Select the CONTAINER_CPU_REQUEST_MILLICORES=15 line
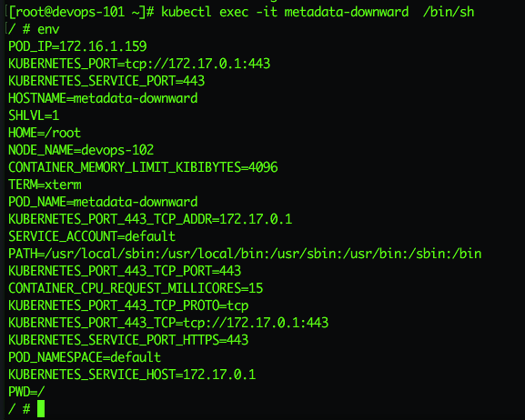 [136, 288]
